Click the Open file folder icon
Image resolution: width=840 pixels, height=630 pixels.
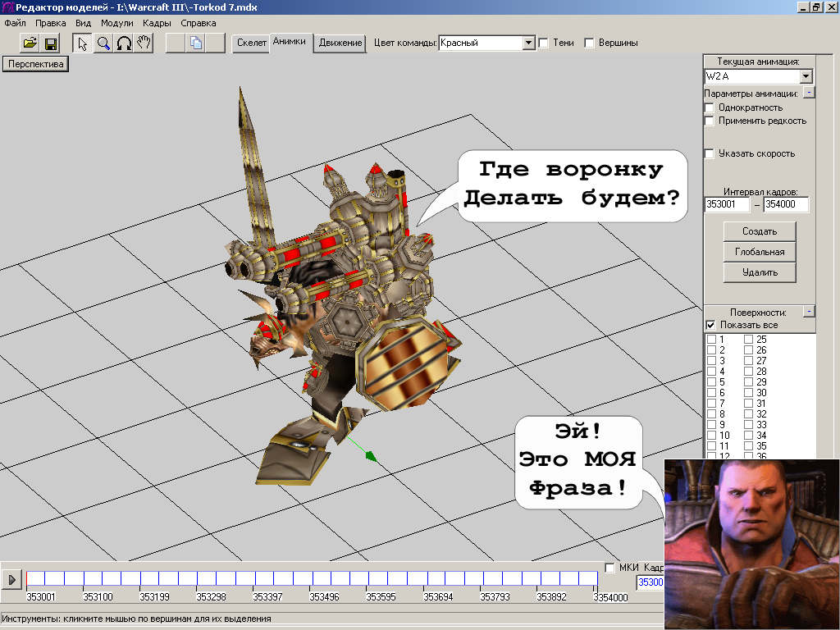pyautogui.click(x=30, y=43)
